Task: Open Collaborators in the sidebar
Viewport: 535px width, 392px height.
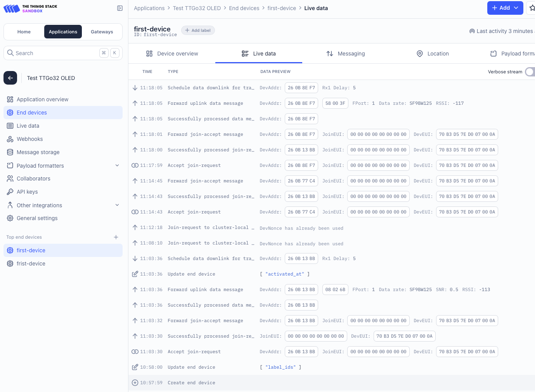Action: [x=33, y=179]
